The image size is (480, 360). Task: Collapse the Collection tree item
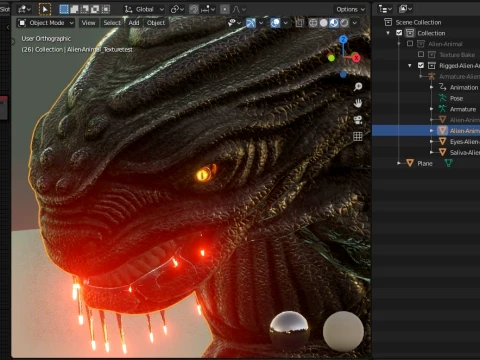tap(388, 33)
